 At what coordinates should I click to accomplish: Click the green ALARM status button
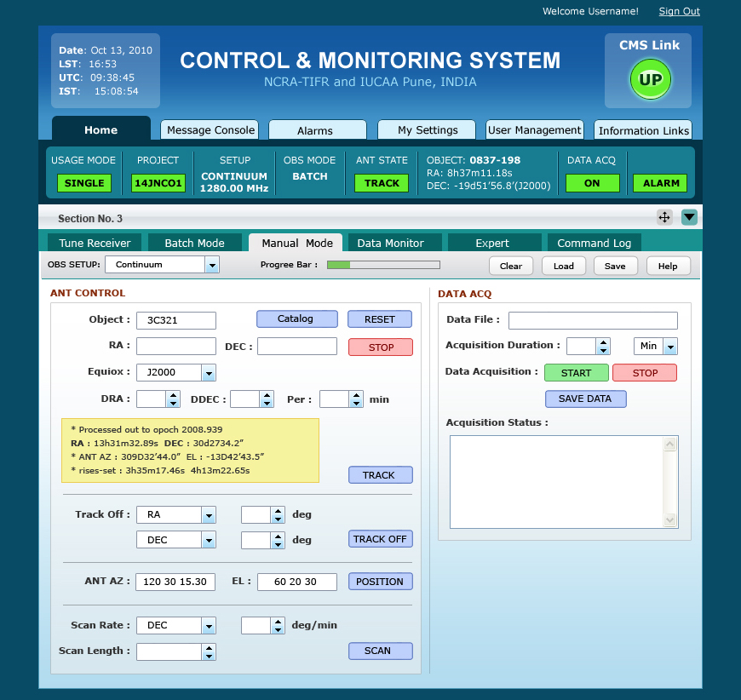[x=660, y=183]
